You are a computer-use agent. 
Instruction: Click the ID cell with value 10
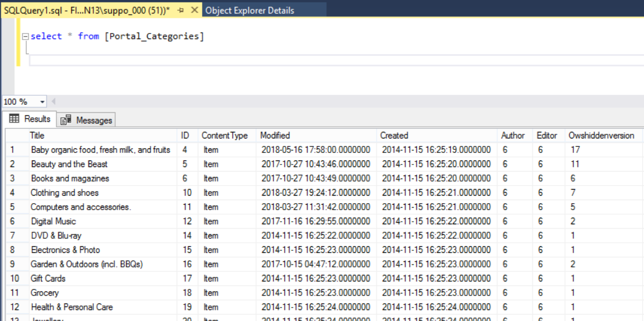[x=188, y=193]
